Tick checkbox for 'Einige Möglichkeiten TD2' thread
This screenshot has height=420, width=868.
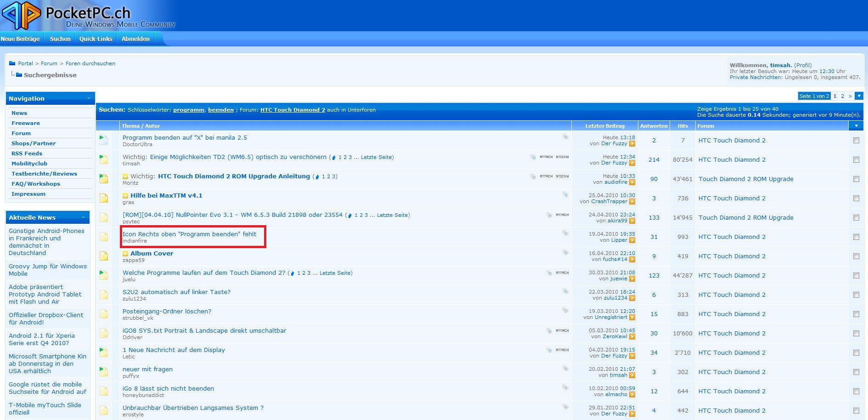[x=856, y=160]
